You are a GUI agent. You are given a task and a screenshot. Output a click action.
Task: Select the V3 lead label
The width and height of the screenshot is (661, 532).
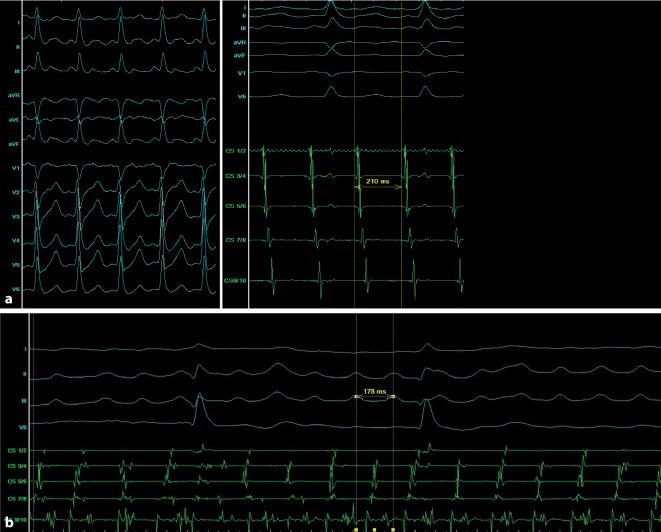[x=14, y=216]
